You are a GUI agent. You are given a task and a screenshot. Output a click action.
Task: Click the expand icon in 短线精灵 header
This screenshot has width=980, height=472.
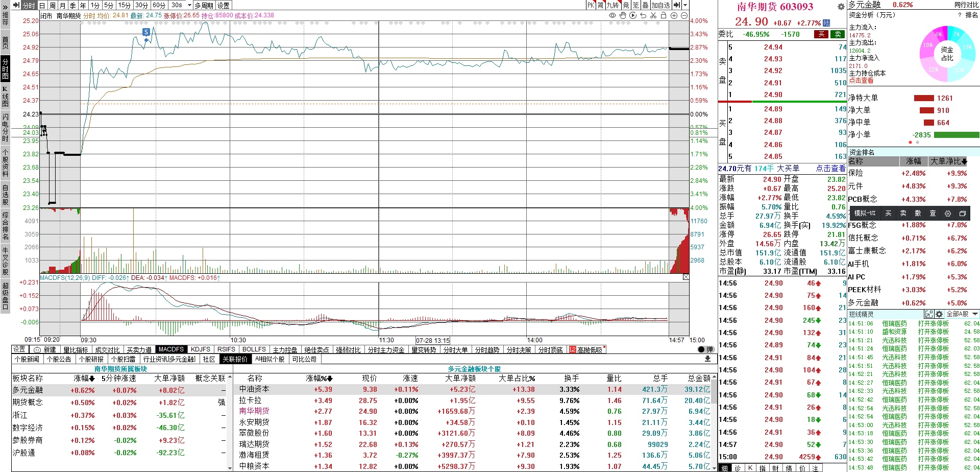[x=928, y=314]
